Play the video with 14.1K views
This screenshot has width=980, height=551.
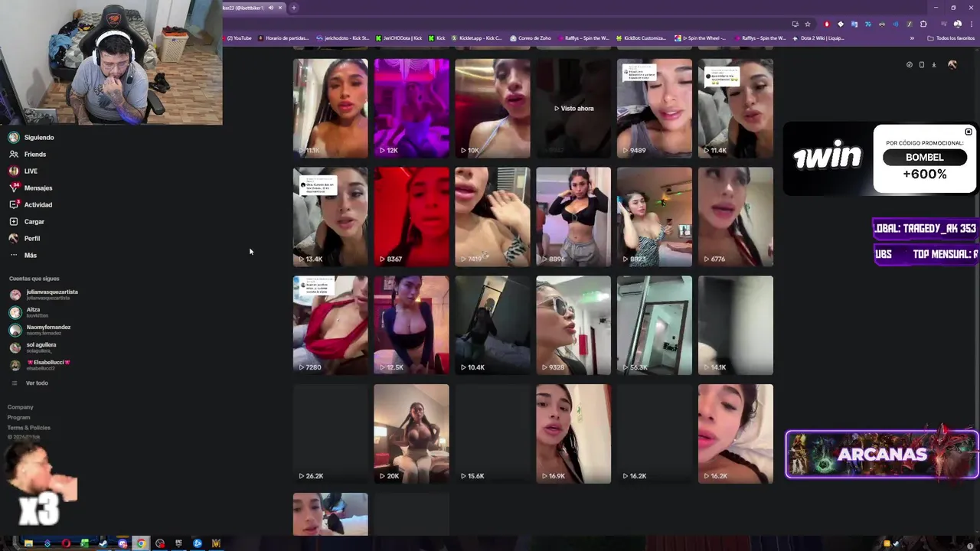tap(736, 326)
